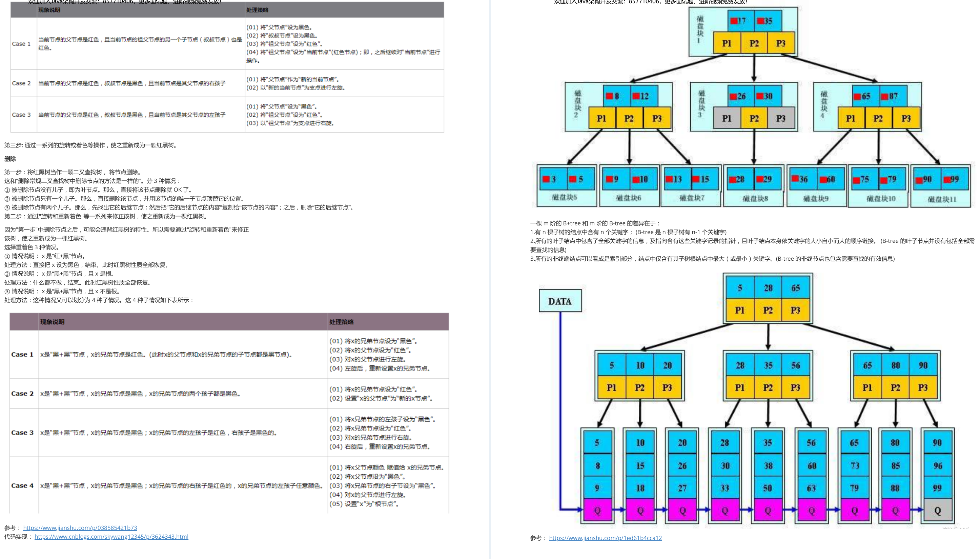
Task: Click the 磁盘块11 leaf label
Action: click(x=942, y=199)
